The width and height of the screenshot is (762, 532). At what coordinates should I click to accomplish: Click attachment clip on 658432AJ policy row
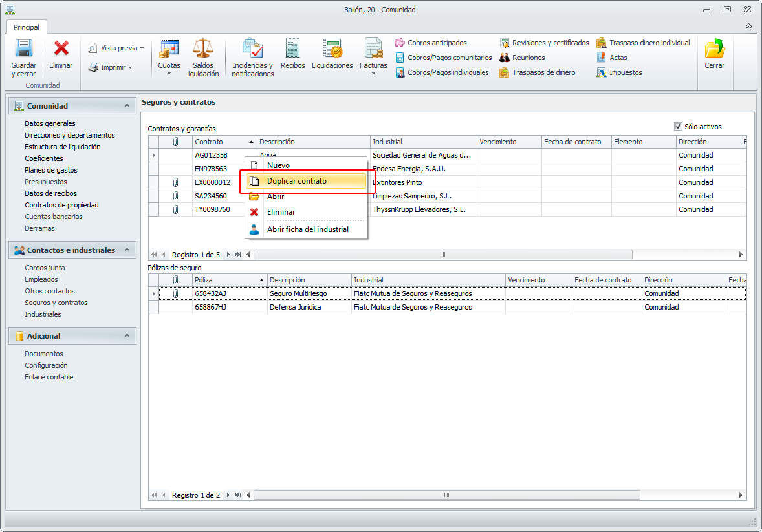pos(175,293)
